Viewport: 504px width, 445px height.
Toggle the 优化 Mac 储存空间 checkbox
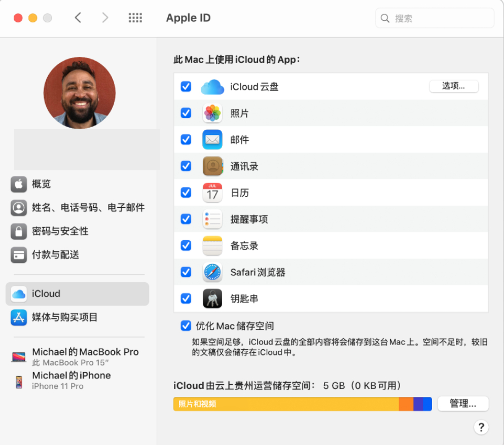186,325
